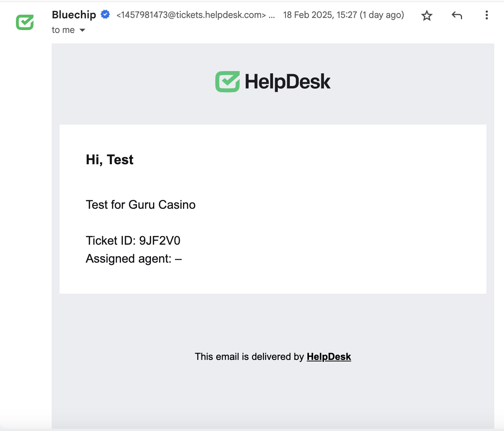Click the blue verified badge beside Bluechip
This screenshot has width=504, height=431.
[106, 15]
